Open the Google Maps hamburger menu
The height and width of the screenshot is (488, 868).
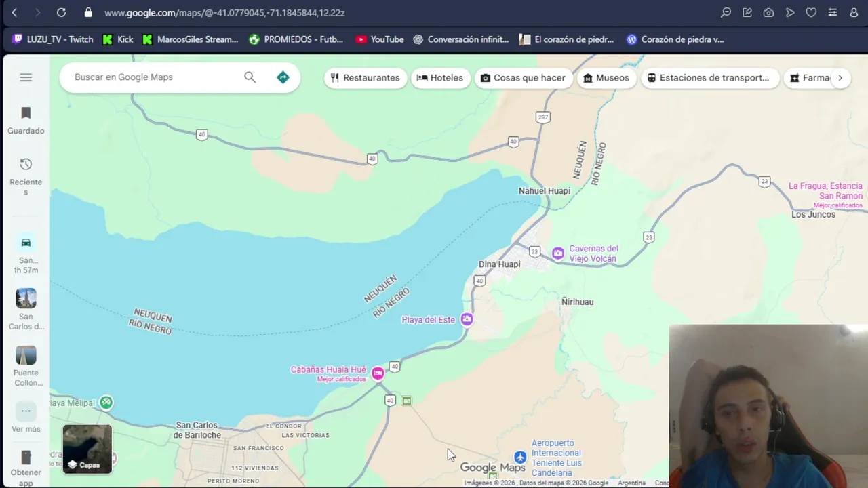[x=26, y=77]
